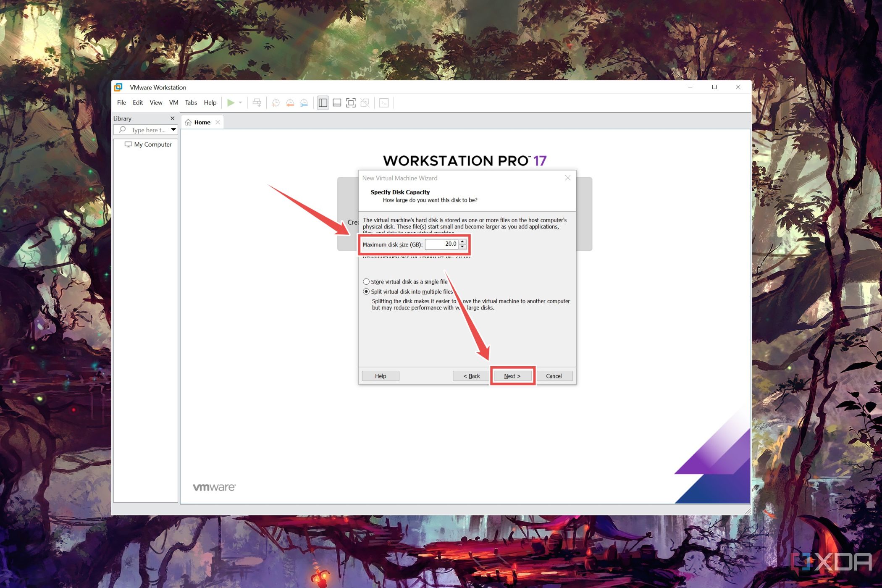Select Split virtual disk into multiple files

tap(366, 291)
